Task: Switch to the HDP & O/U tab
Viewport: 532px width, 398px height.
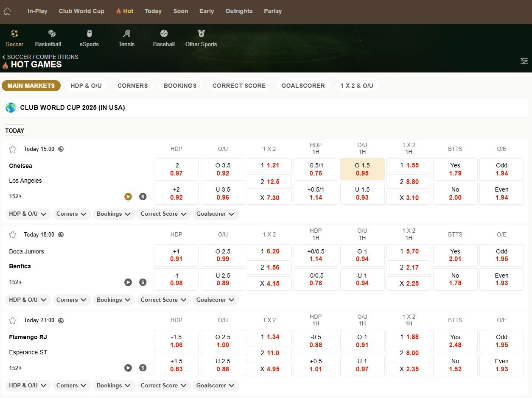Action: (x=86, y=86)
